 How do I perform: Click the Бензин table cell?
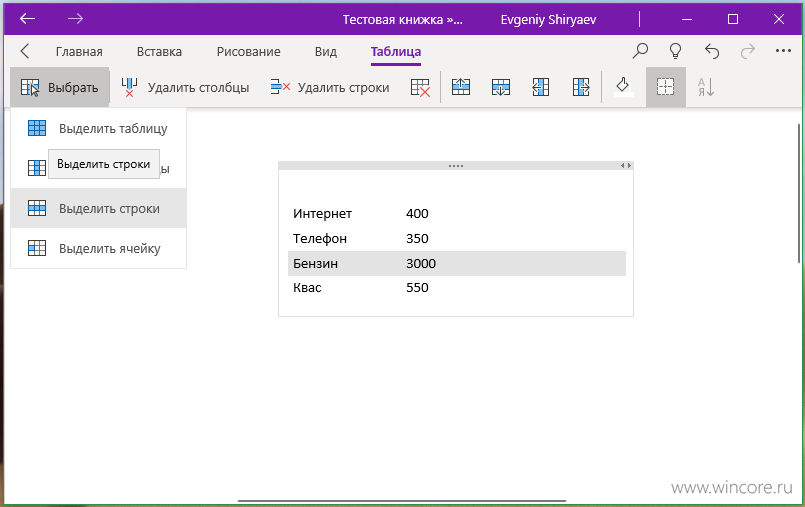point(315,263)
